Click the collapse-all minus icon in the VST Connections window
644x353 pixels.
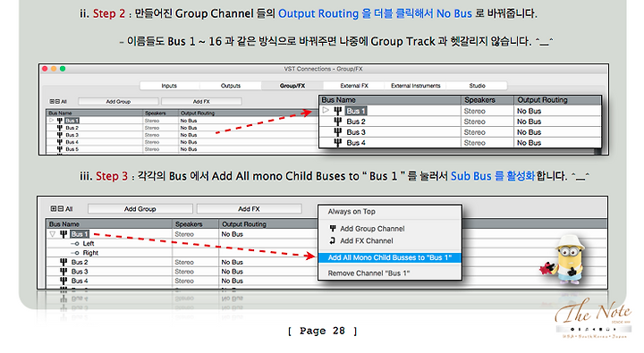(x=57, y=101)
